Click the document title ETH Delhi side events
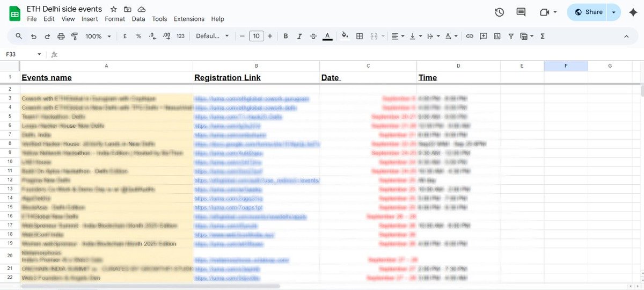 64,9
